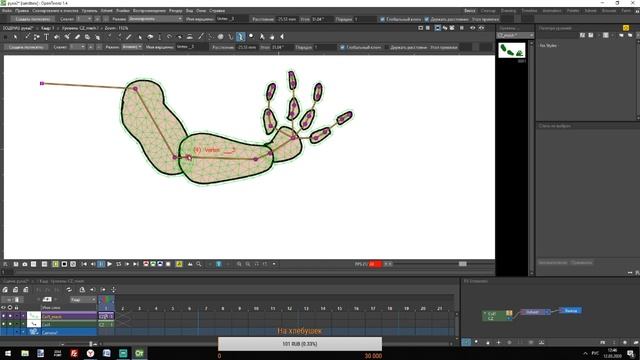Open the CZ_mesh level dropdown in level strip
Screen dimensions: 640x360
(x=516, y=36)
